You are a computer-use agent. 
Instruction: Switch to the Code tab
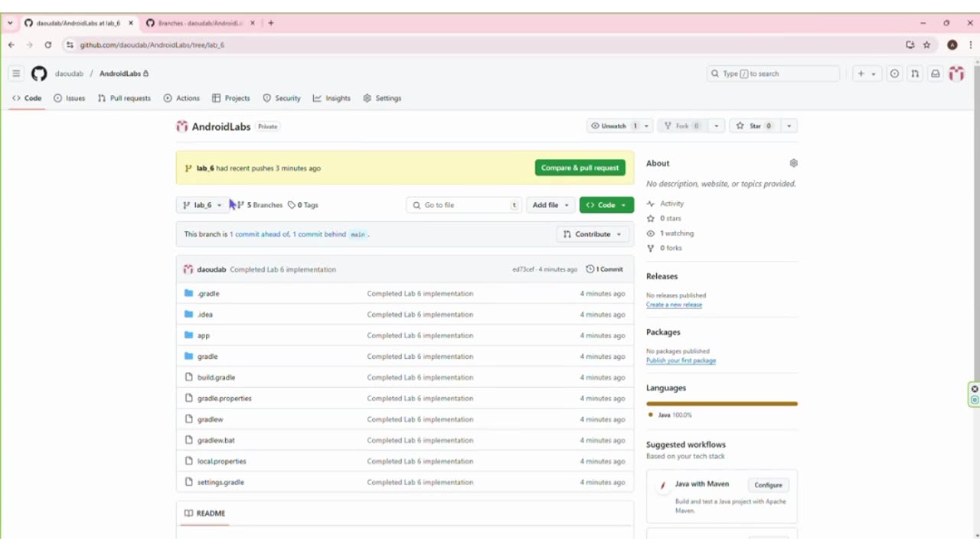point(27,98)
